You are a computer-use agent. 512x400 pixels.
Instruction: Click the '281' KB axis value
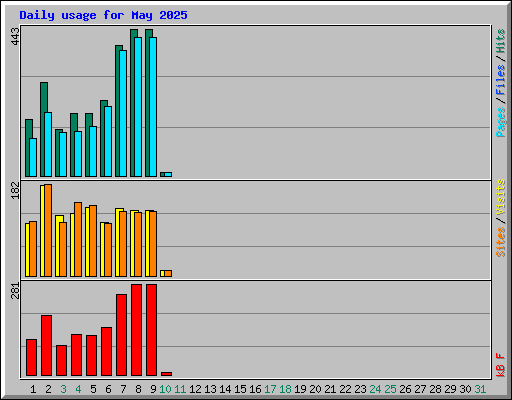[x=16, y=291]
